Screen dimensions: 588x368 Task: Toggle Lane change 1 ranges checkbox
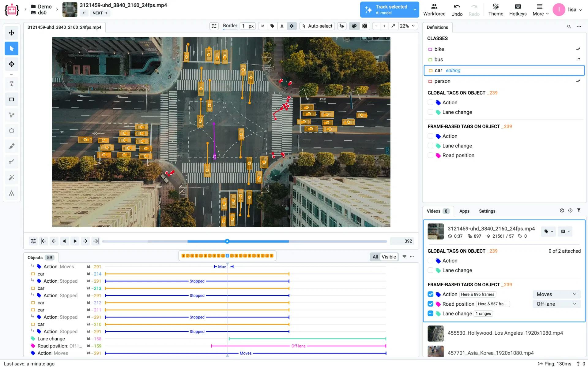(x=430, y=314)
